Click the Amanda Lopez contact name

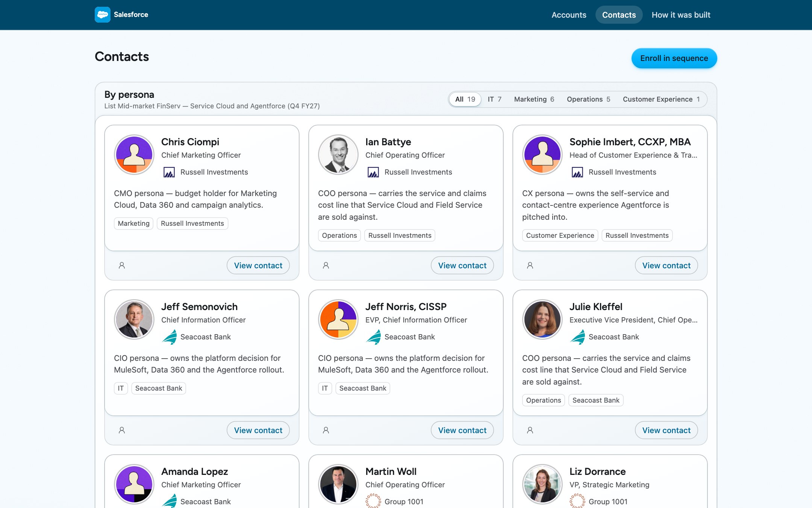point(194,471)
